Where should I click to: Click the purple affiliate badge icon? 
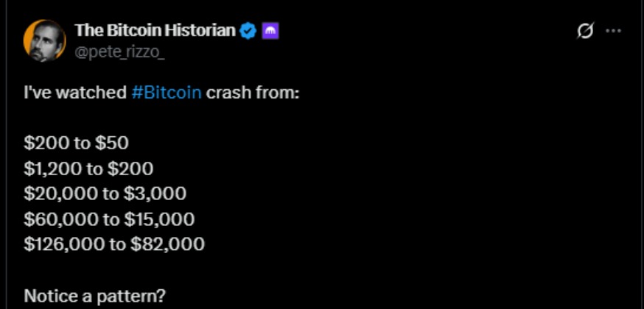[270, 31]
